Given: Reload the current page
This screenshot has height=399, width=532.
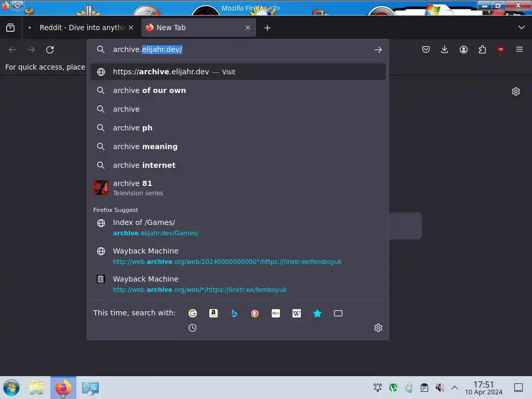Looking at the screenshot, I should click(50, 50).
